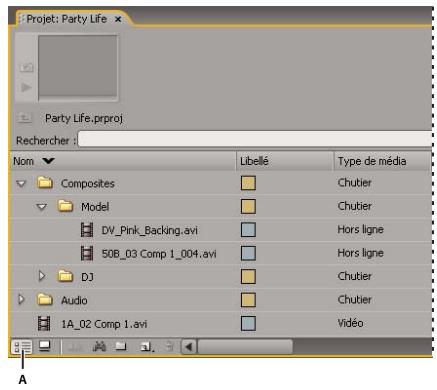Expand the Audio bin
The image size is (437, 390).
[x=21, y=300]
